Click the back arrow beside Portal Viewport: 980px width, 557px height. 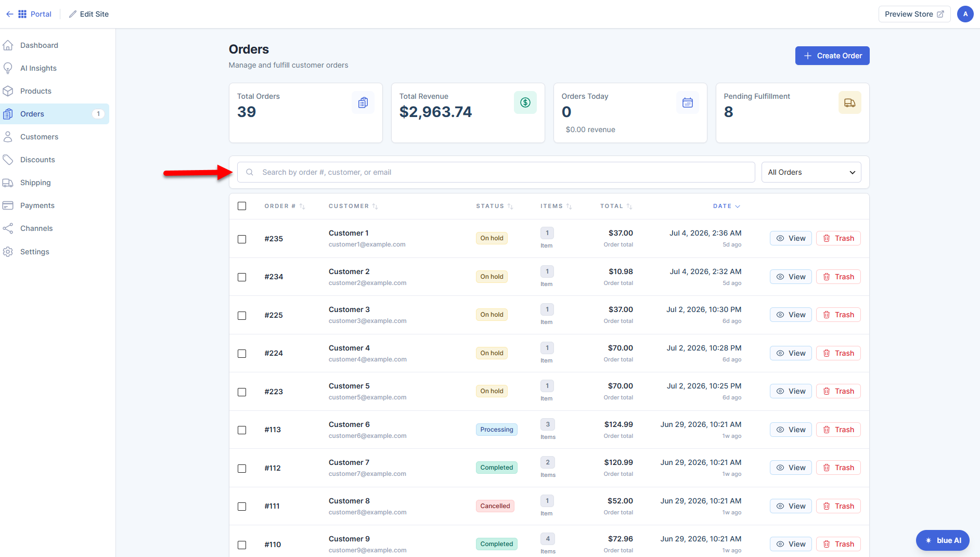pyautogui.click(x=9, y=14)
